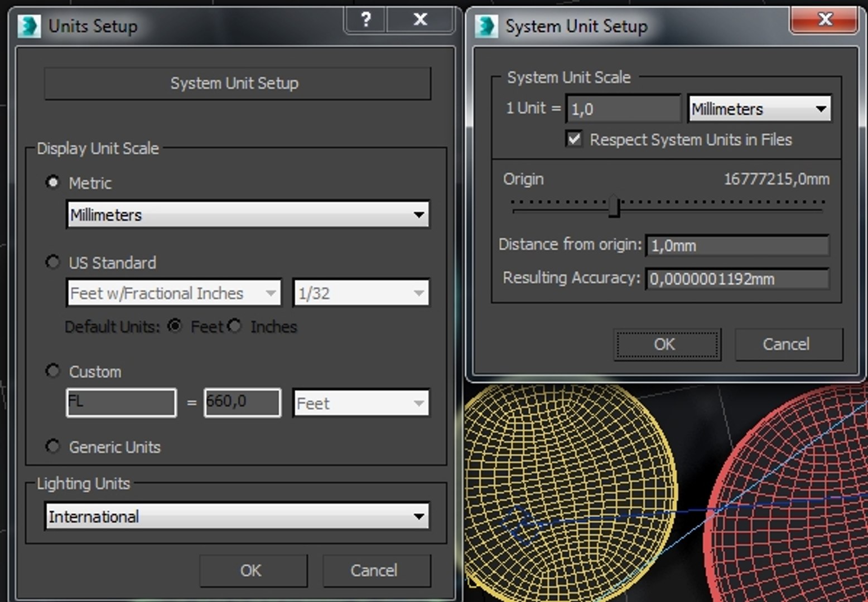The width and height of the screenshot is (868, 602).
Task: Choose Inches as default units
Action: click(234, 326)
